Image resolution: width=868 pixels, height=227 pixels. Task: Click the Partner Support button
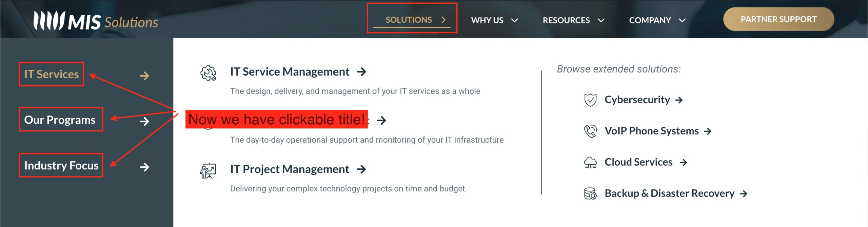778,19
